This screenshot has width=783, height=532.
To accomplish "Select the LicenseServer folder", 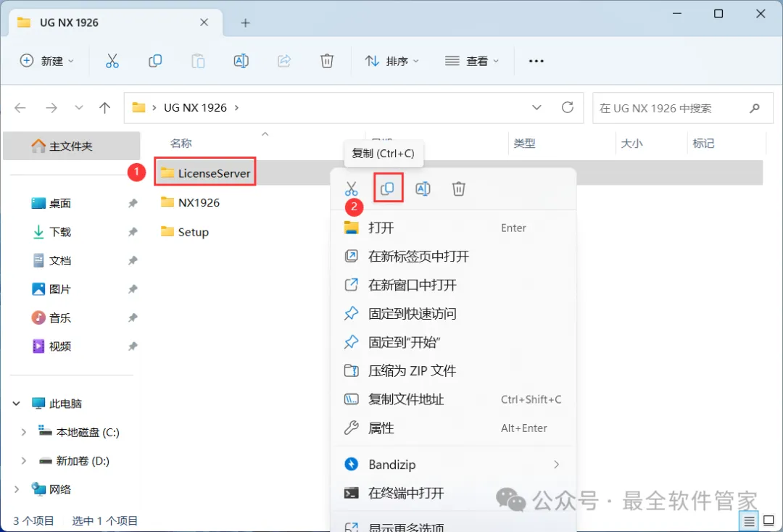I will [x=205, y=173].
